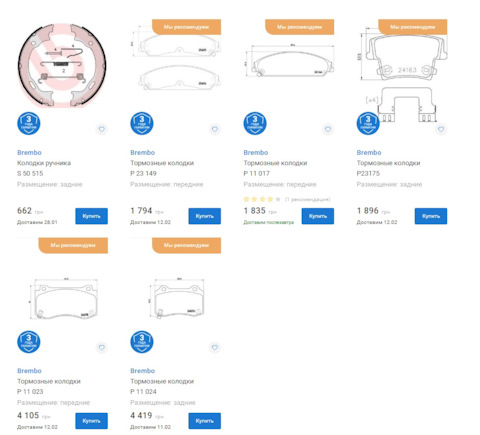The width and height of the screenshot is (480, 435).
Task: Buy P 11 023 pads for 4 105
Action: (x=91, y=421)
